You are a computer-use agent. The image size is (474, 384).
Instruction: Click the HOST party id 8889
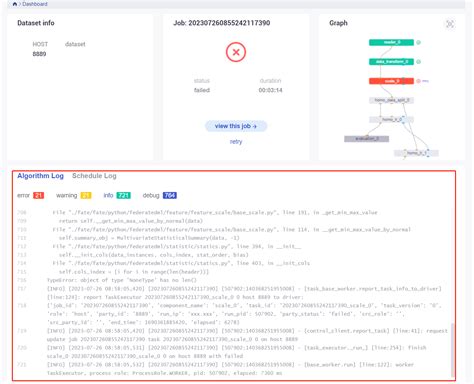pos(39,54)
